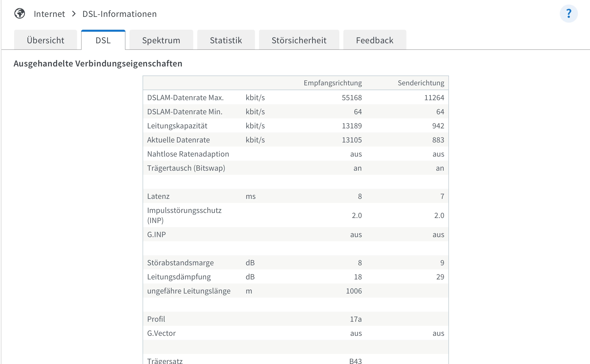Open the help question mark icon
Screen dimensions: 590x364
[568, 14]
